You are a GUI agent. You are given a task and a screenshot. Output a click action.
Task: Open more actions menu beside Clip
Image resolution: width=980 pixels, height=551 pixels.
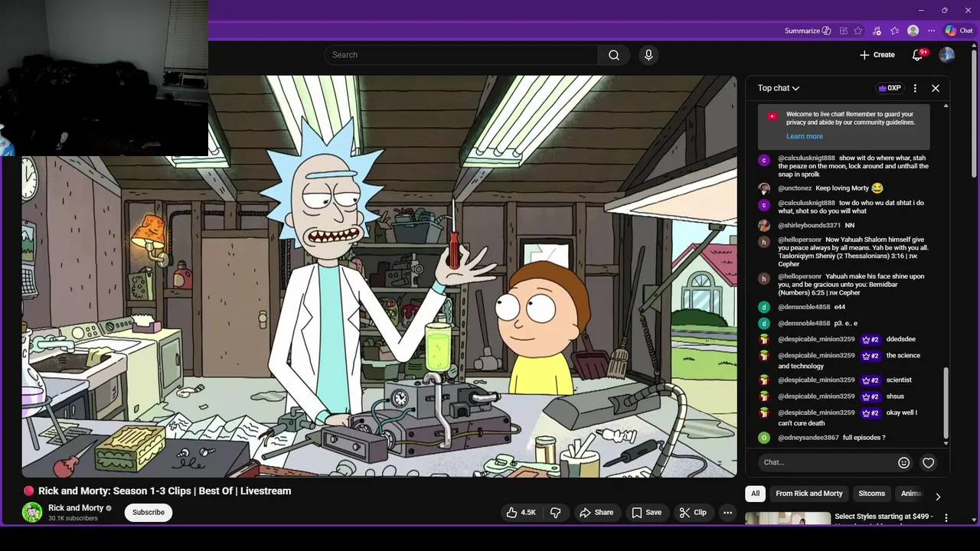point(728,513)
